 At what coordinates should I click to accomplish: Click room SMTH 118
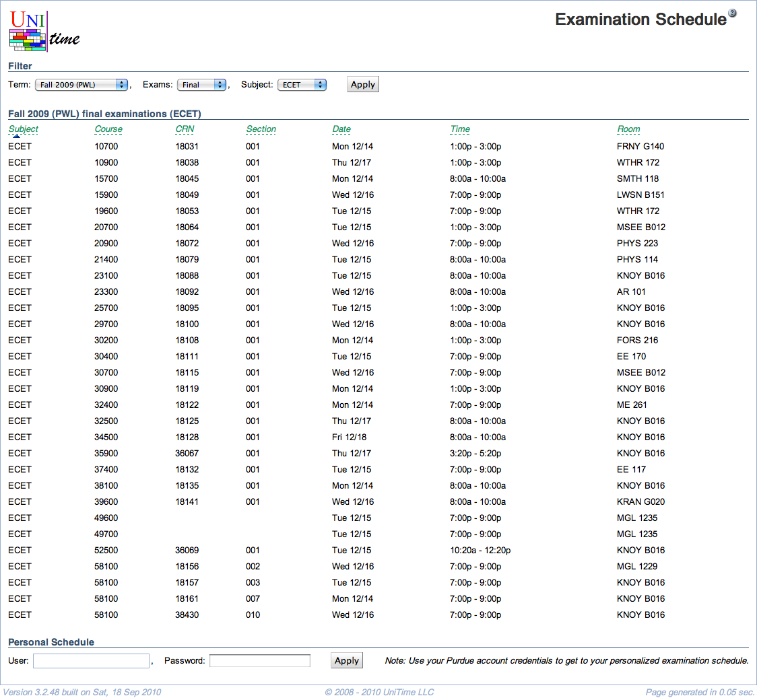(x=637, y=178)
